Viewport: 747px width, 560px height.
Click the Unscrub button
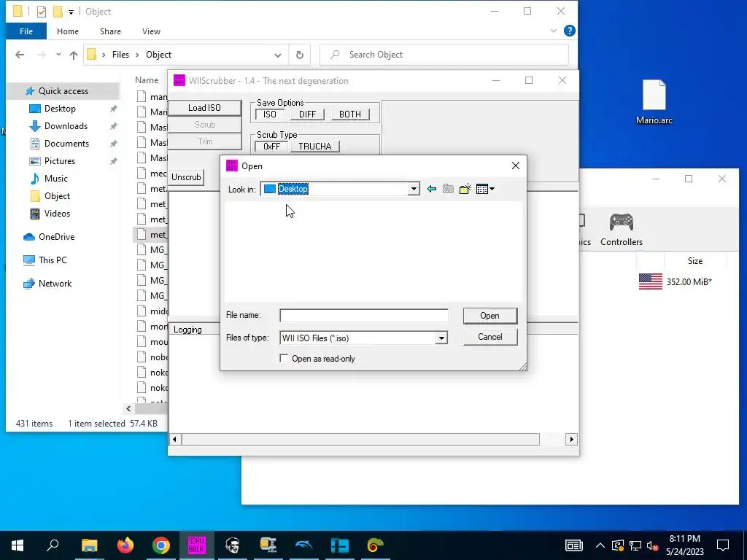(186, 177)
